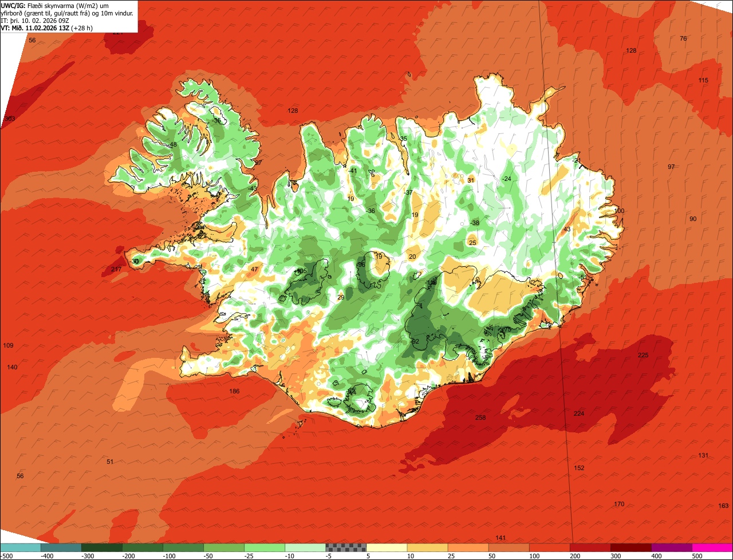This screenshot has height=560, width=733.
Task: Click the flux value 152 on the map
Action: click(x=579, y=468)
